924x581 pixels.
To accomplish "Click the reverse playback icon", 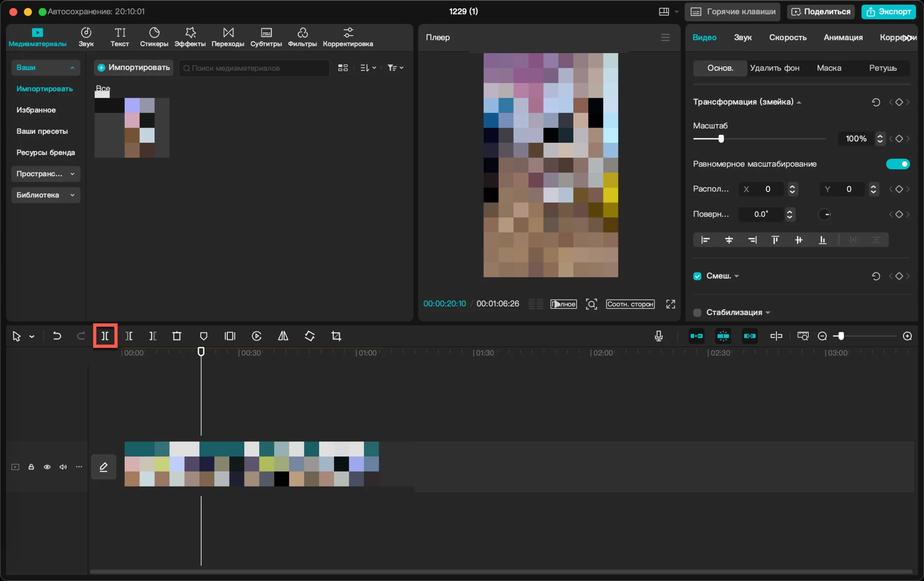I will click(x=256, y=336).
